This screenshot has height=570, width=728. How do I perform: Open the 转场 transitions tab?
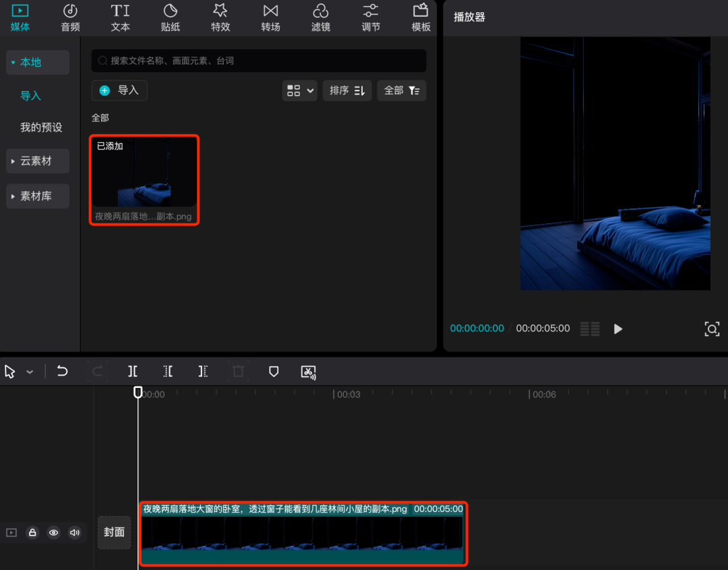tap(271, 18)
